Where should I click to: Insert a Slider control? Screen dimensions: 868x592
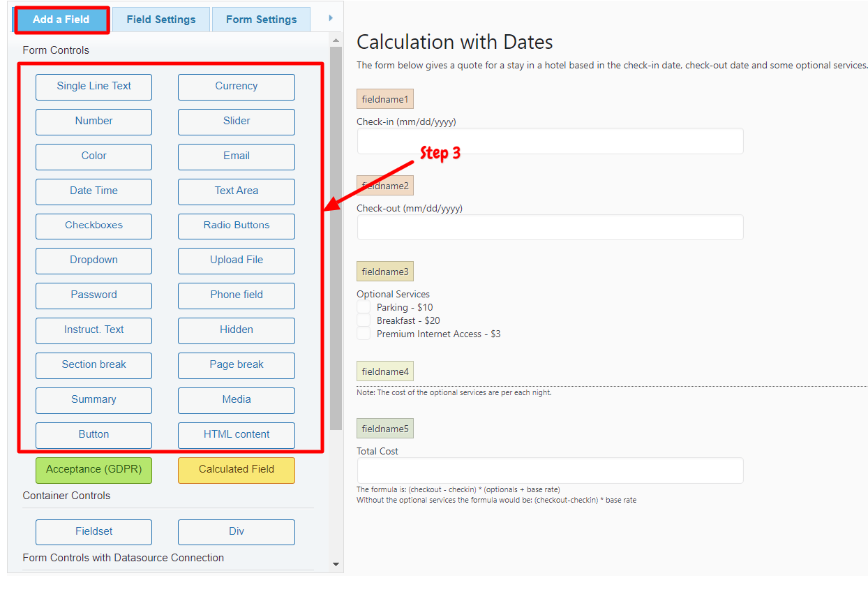(x=237, y=121)
